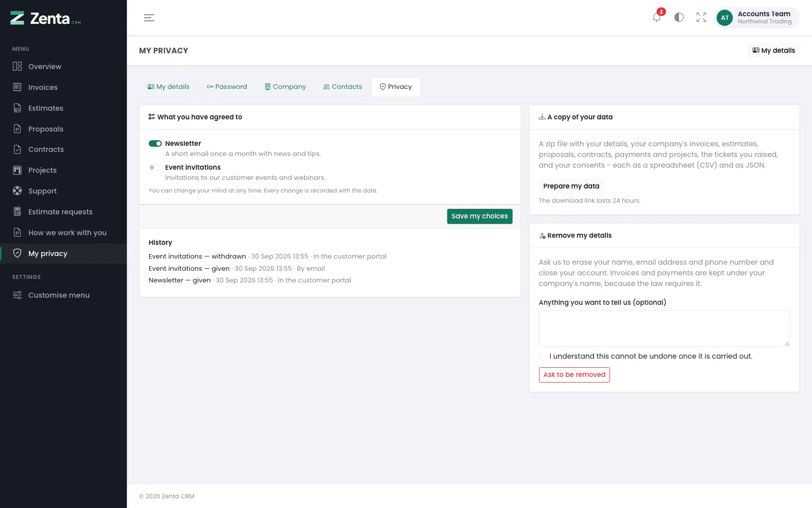Viewport: 812px width, 508px height.
Task: Click the Estimates sidebar icon
Action: 17,108
